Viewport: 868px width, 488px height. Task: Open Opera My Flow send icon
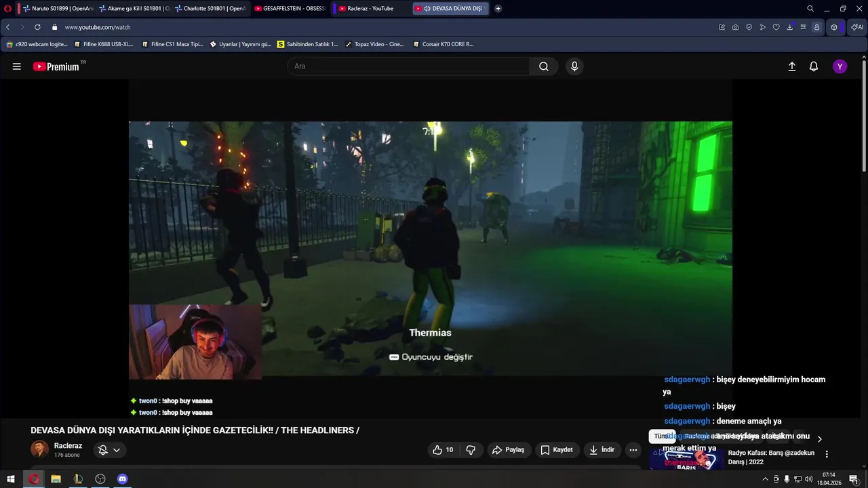[x=763, y=27]
